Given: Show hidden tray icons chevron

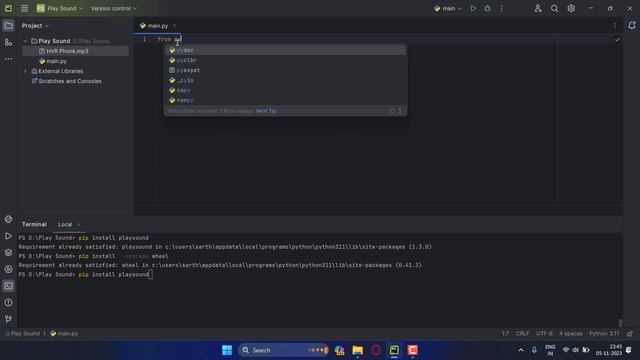Looking at the screenshot, I should [x=520, y=350].
